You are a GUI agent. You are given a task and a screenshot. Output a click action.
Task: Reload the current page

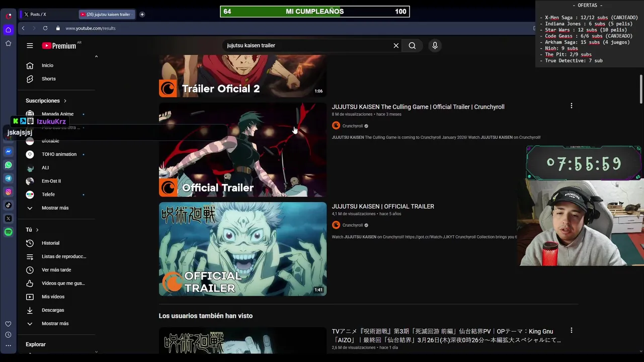click(45, 28)
